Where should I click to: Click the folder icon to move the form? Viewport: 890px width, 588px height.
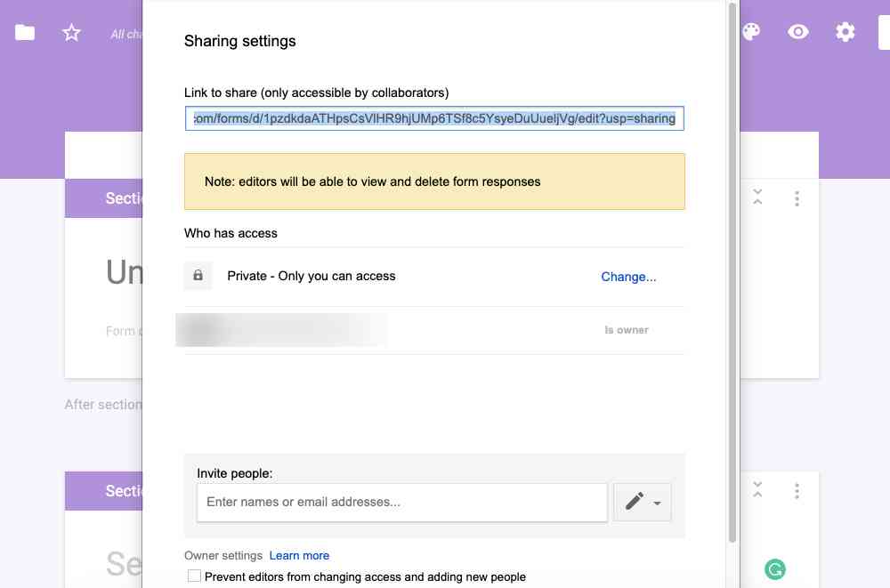coord(24,31)
